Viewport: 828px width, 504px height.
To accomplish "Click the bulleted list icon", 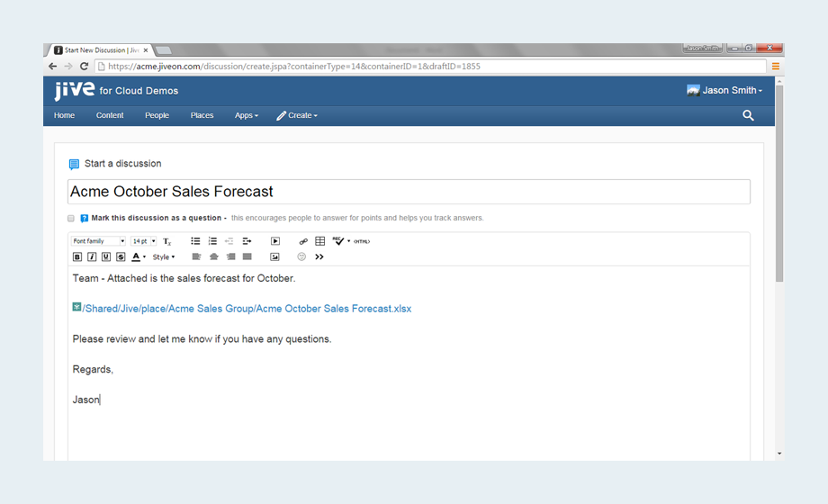I will (x=195, y=241).
